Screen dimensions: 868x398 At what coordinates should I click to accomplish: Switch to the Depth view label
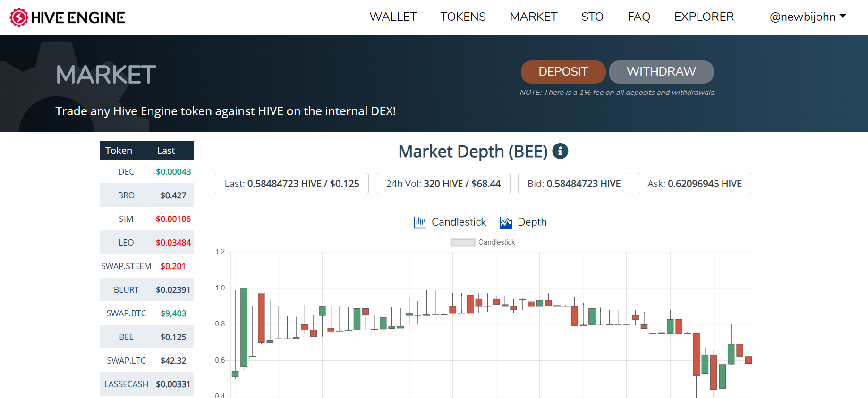click(532, 222)
